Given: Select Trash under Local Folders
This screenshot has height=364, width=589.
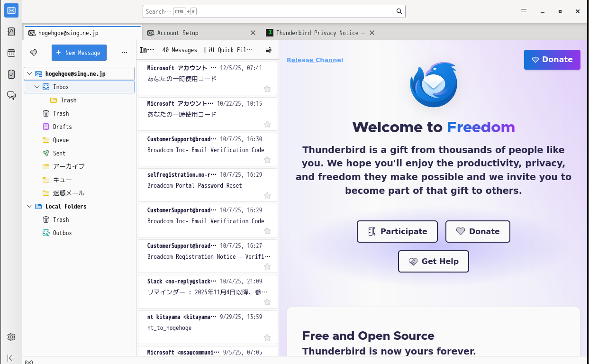Looking at the screenshot, I should 79,219.
